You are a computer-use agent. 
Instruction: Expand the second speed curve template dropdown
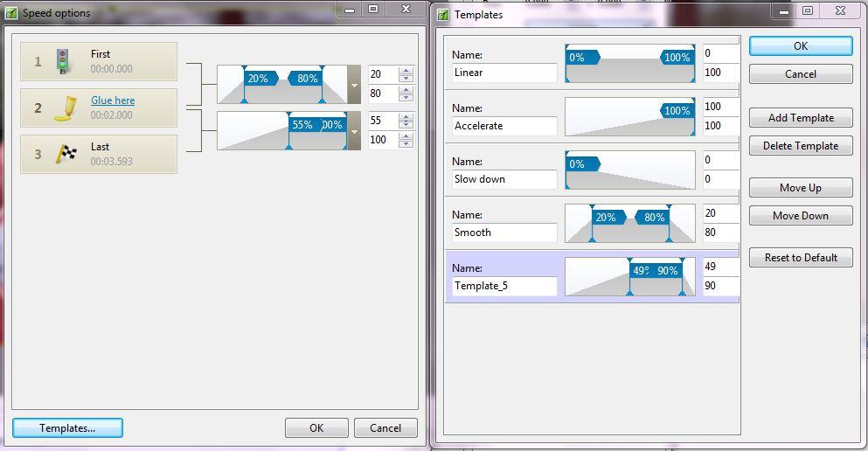(x=354, y=131)
